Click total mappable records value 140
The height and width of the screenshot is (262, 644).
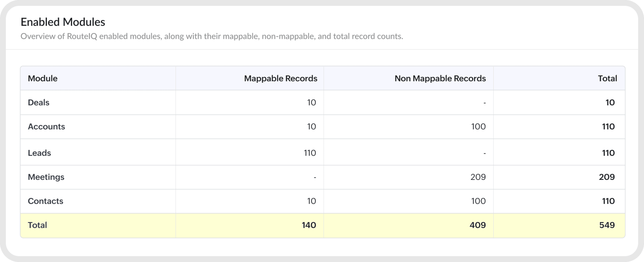tap(309, 225)
